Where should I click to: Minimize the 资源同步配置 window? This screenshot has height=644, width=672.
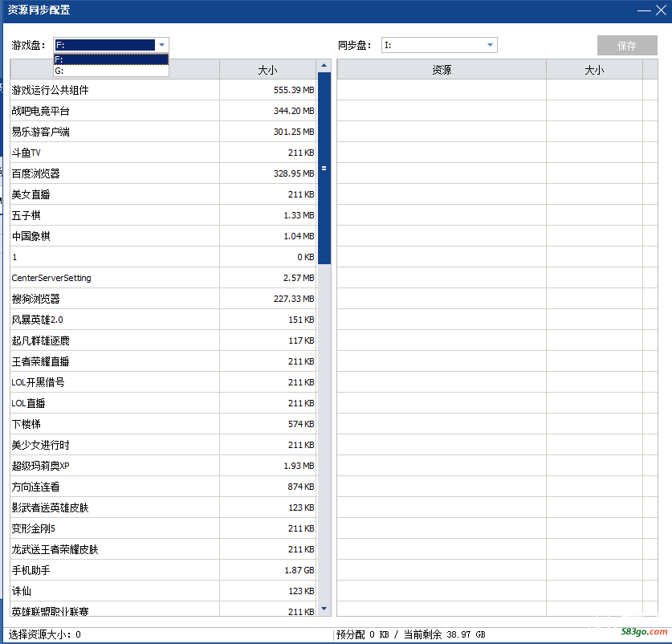(x=644, y=10)
